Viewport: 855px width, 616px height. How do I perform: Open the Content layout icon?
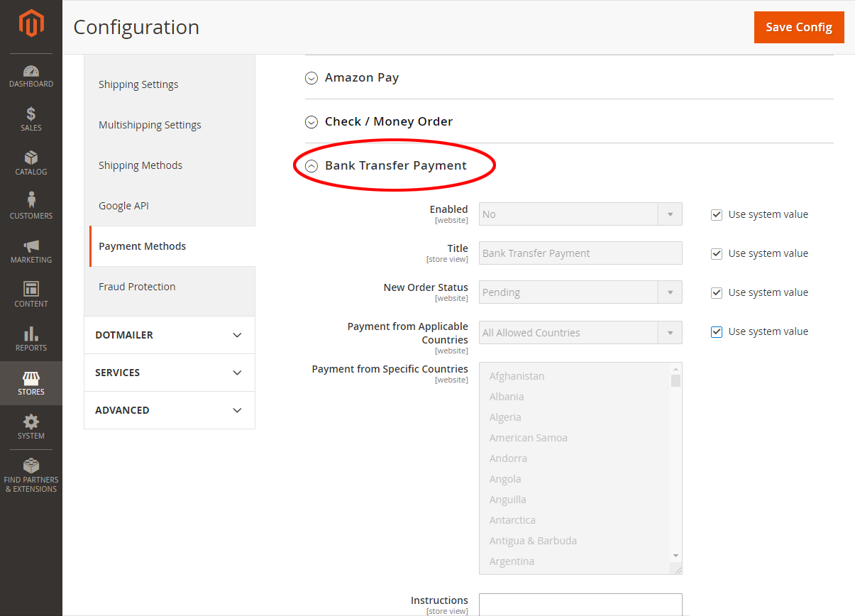coord(31,289)
